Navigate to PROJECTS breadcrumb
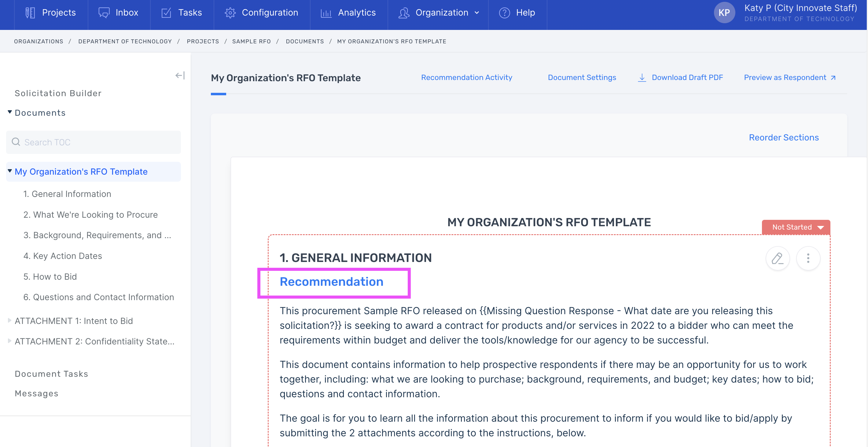868x447 pixels. (x=203, y=42)
